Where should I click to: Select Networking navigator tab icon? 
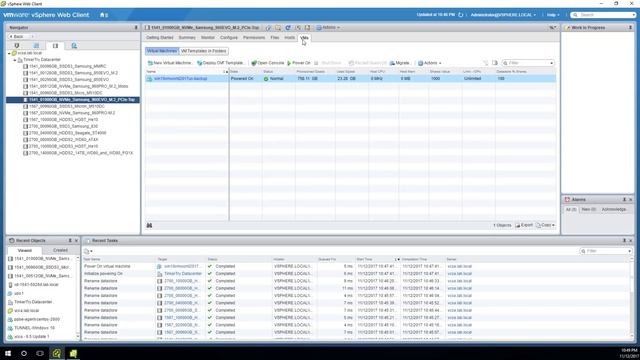[74, 46]
